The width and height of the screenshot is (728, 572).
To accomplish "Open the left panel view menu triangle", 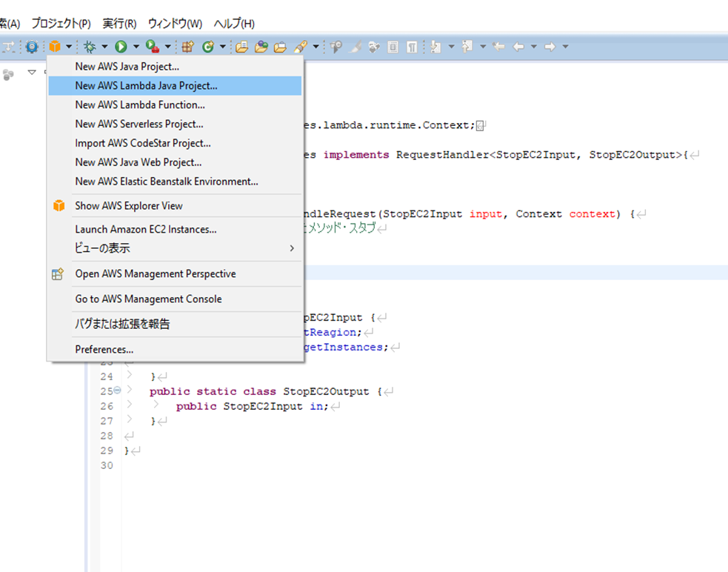I will (x=32, y=72).
